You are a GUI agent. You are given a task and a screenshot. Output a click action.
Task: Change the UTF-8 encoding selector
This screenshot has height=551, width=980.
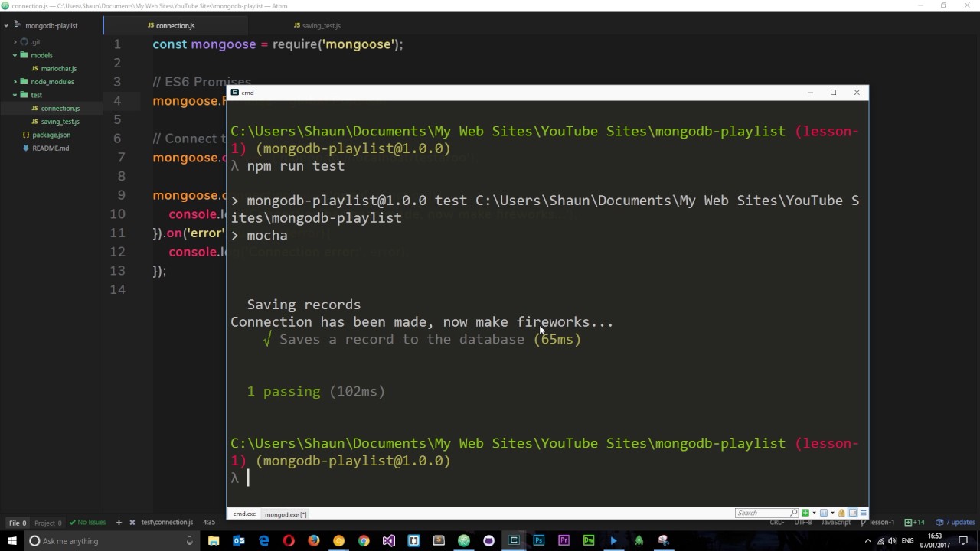click(x=803, y=523)
